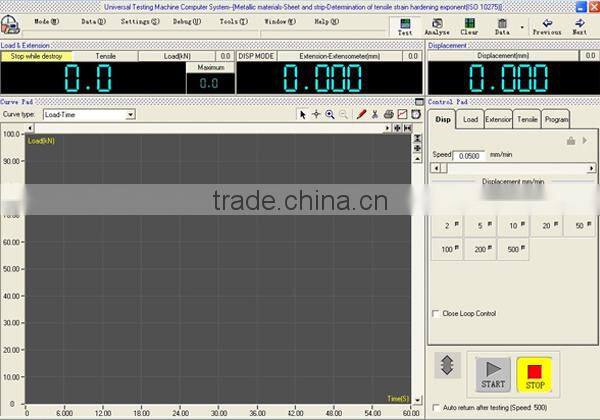Click the horizontal expand arrows icon above chart
The width and height of the screenshot is (600, 420).
[x=397, y=128]
